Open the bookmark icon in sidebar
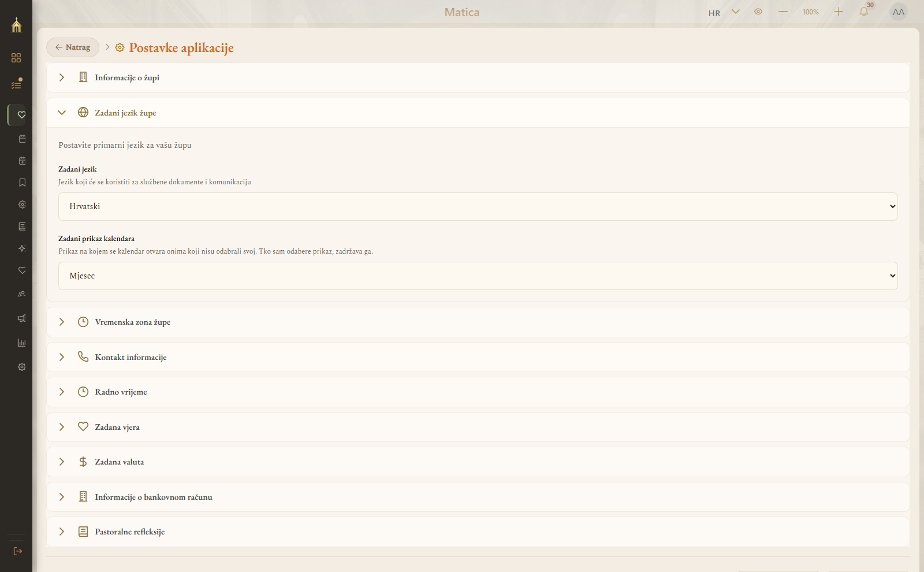This screenshot has width=924, height=572. 22,183
